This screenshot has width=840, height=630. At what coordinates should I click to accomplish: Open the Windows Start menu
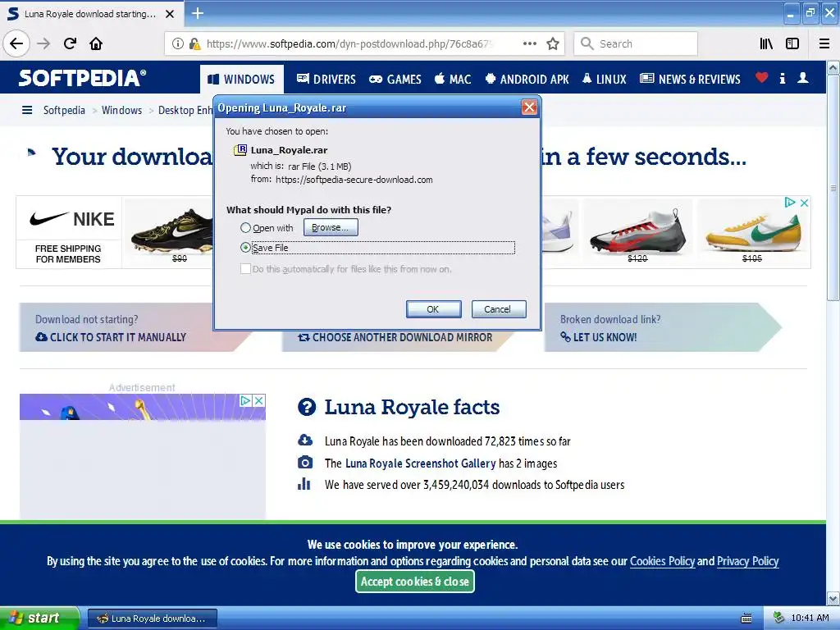click(x=39, y=619)
